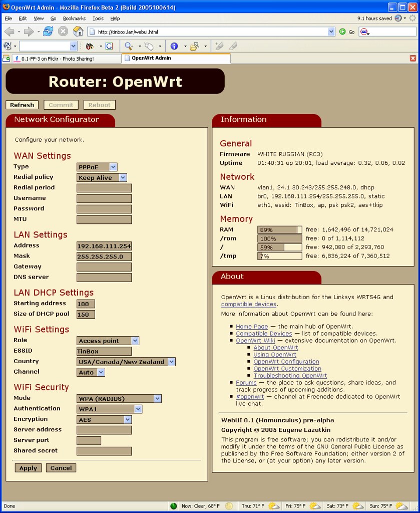Screen dimensions: 420x513
Task: Click the Shared secret input field
Action: (x=104, y=451)
